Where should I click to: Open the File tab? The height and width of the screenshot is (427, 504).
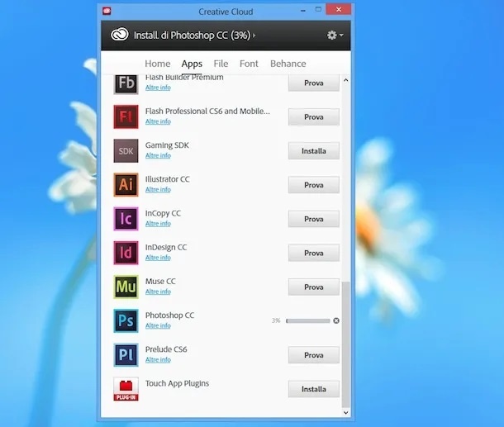point(221,64)
